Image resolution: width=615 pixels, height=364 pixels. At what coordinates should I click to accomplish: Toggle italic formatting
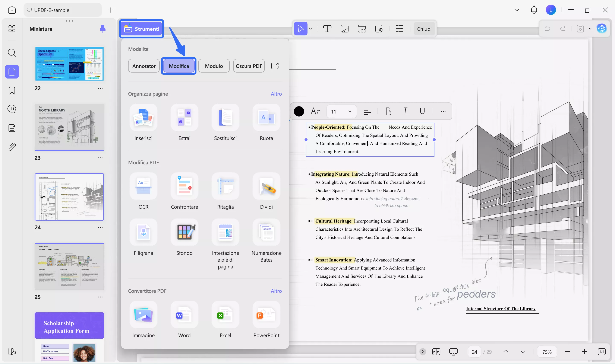click(x=405, y=111)
